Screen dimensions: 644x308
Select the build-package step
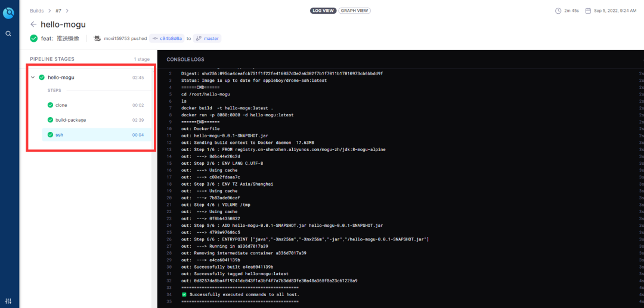point(97,120)
